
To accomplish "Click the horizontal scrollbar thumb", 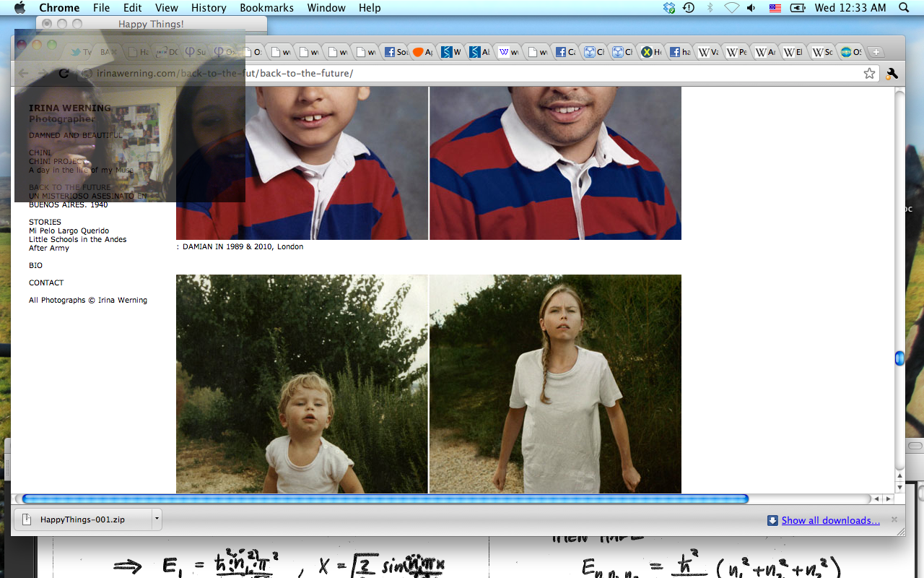I will [x=385, y=499].
